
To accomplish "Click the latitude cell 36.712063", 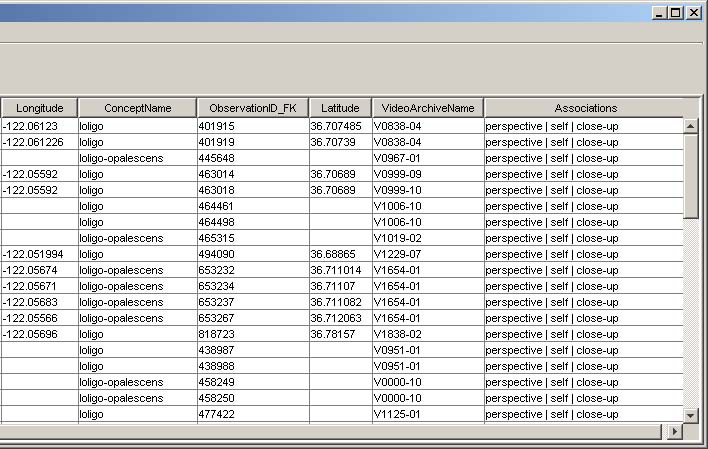I will tap(340, 318).
